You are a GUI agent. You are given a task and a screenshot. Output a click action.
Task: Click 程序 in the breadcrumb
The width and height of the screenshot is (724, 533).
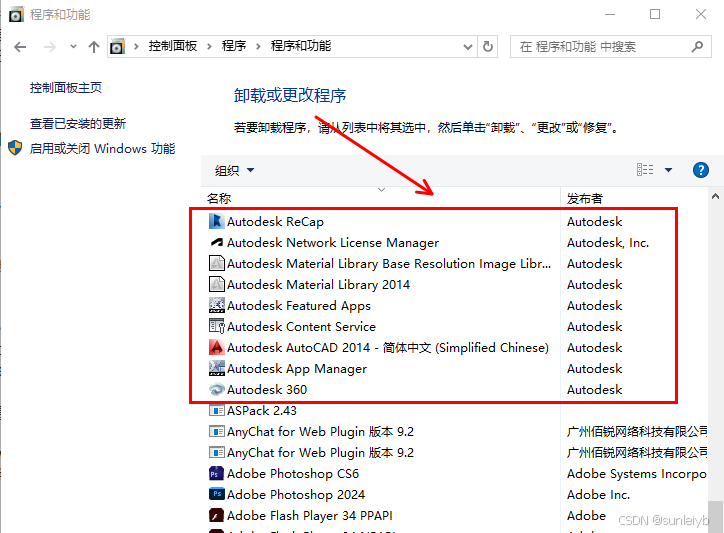point(234,46)
